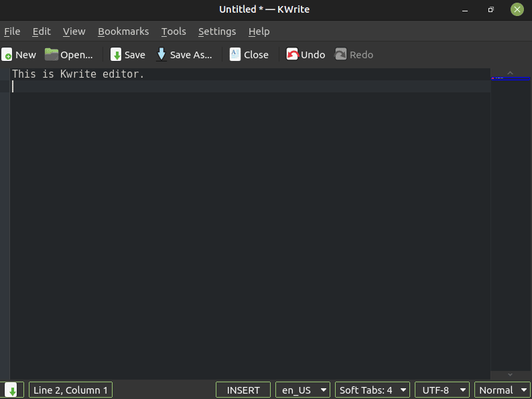532x399 pixels.
Task: Open the File menu
Action: tap(12, 31)
